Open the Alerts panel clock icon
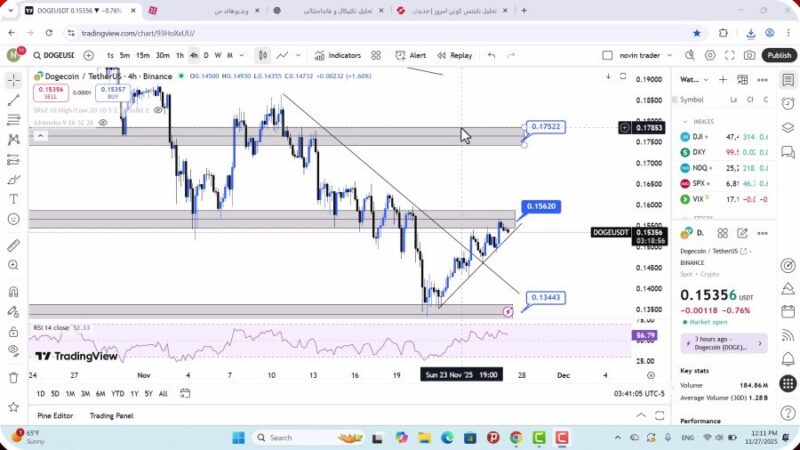The image size is (800, 450). click(x=787, y=103)
